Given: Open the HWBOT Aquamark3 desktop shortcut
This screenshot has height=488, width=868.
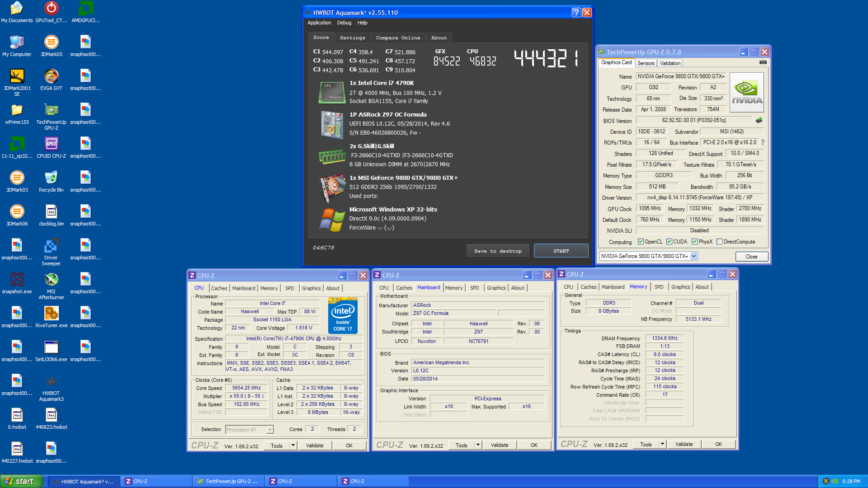Looking at the screenshot, I should (51, 388).
